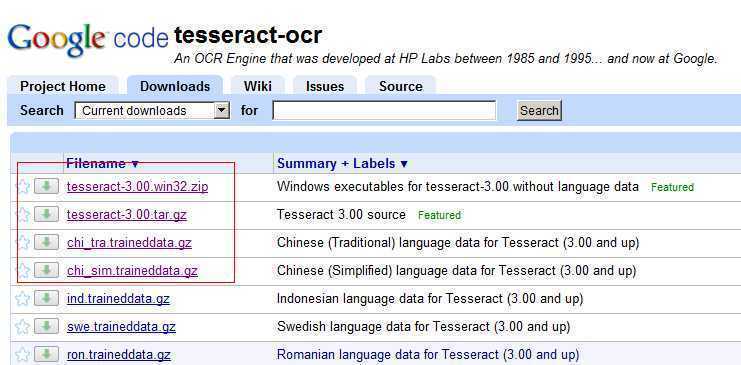The image size is (741, 365).
Task: Click Romanian language data summary
Action: pos(428,355)
